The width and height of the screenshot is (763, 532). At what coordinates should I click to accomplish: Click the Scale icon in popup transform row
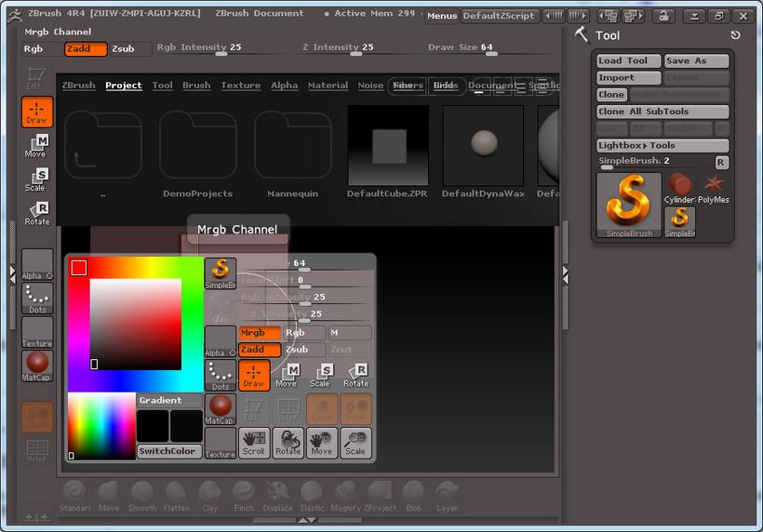(x=322, y=376)
